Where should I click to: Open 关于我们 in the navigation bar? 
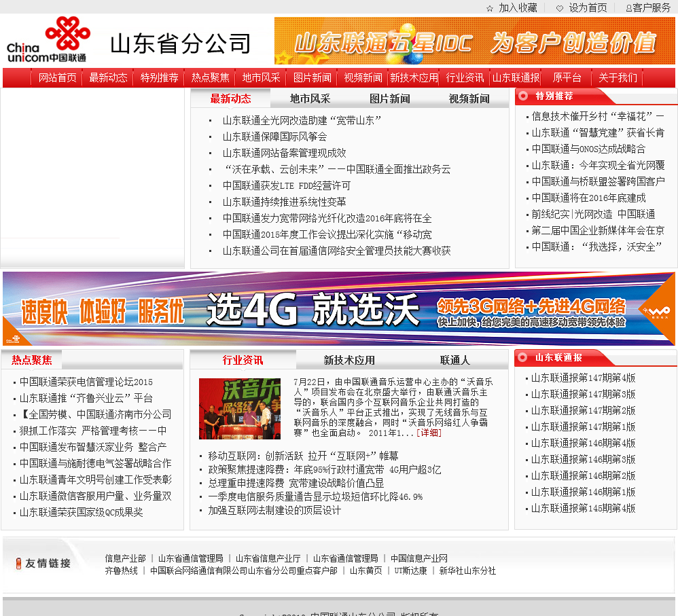618,78
